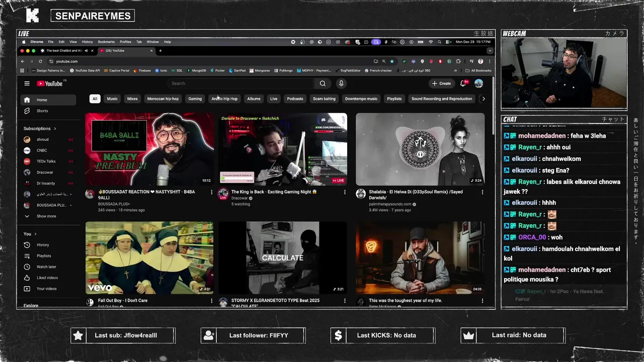Image resolution: width=644 pixels, height=362 pixels.
Task: Open The King is Back live thumbnail
Action: point(282,149)
